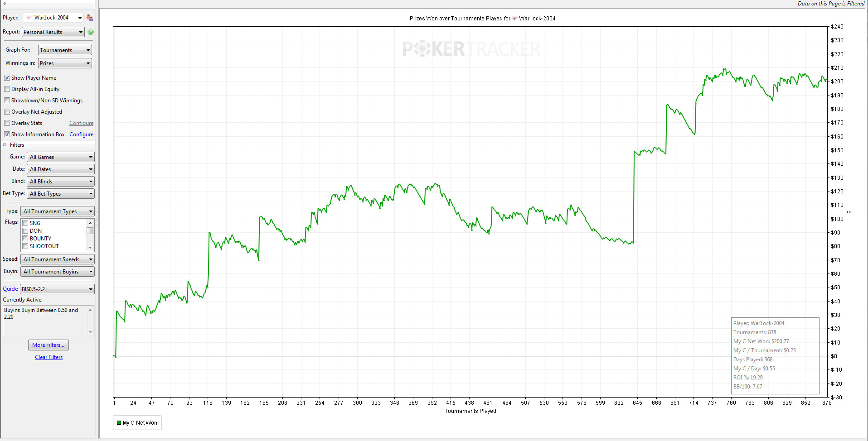Click the player search icon beside Player dropdown
Screen dimensions: 868x441
tap(89, 18)
